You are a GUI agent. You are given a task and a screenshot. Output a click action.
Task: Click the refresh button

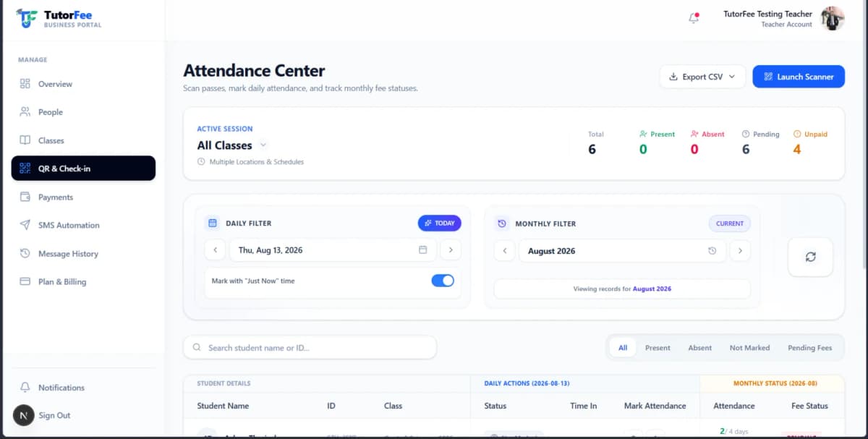[810, 257]
